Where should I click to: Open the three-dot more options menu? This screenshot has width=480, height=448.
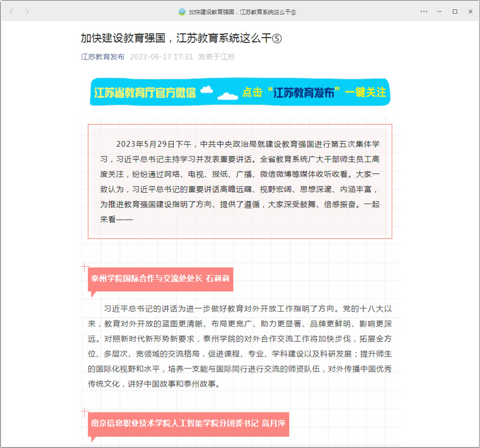(x=424, y=11)
